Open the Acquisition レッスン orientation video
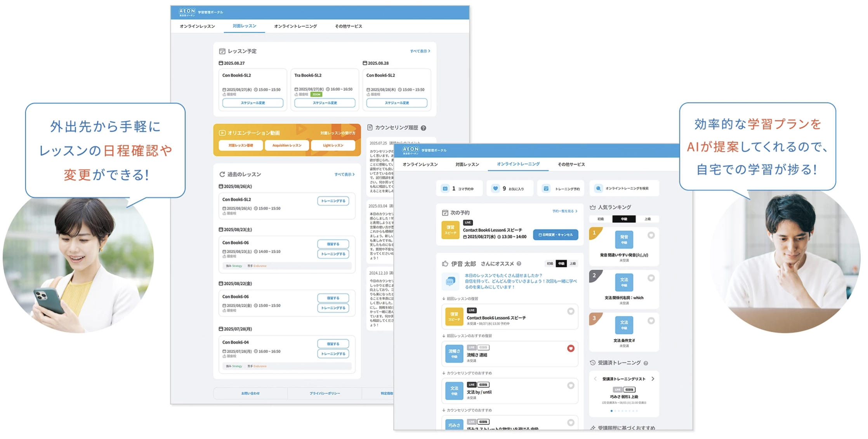The image size is (868, 439). (287, 145)
